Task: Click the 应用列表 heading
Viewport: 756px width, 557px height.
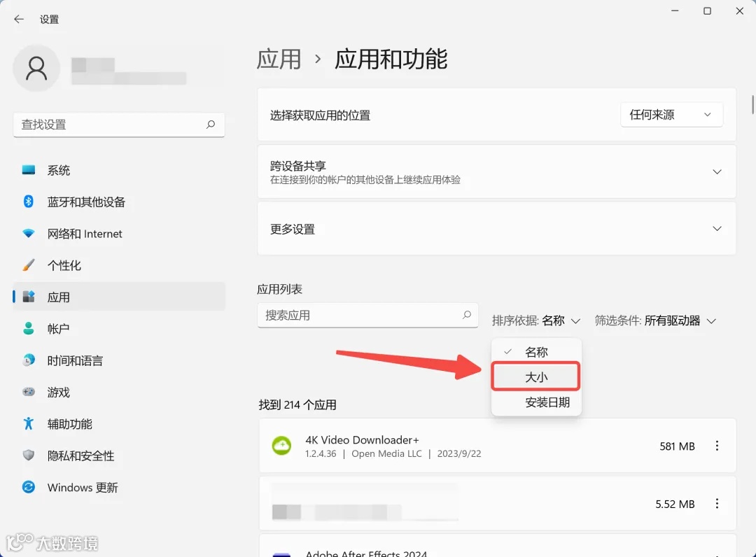Action: point(279,289)
